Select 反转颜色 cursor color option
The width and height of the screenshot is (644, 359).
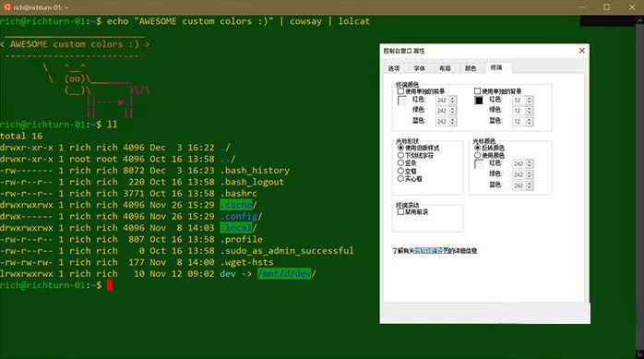tap(477, 148)
